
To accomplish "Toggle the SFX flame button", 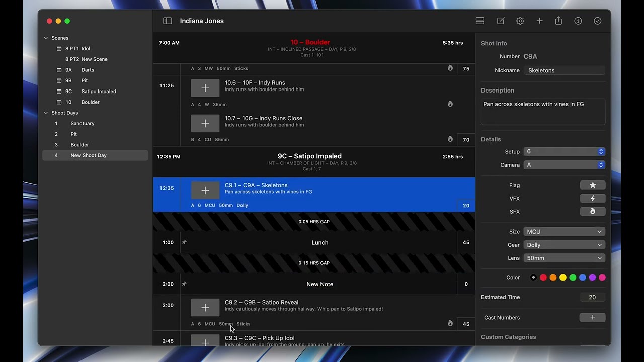I will (x=592, y=212).
